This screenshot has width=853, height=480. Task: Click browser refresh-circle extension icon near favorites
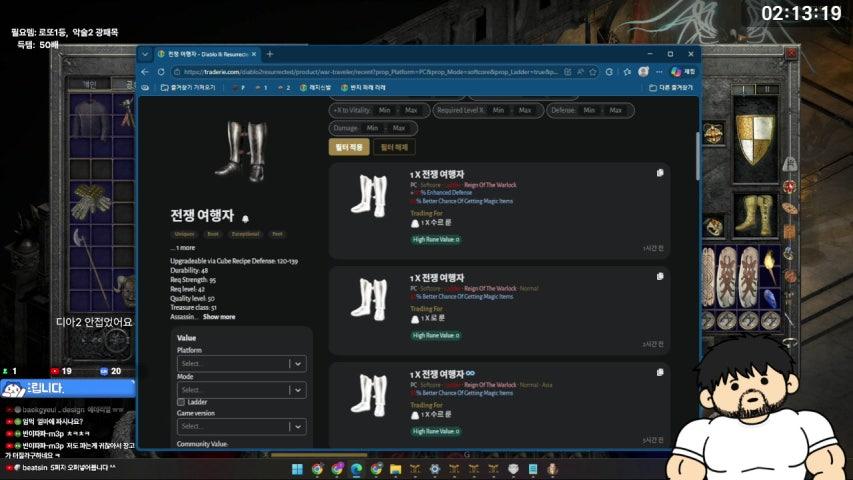[609, 72]
